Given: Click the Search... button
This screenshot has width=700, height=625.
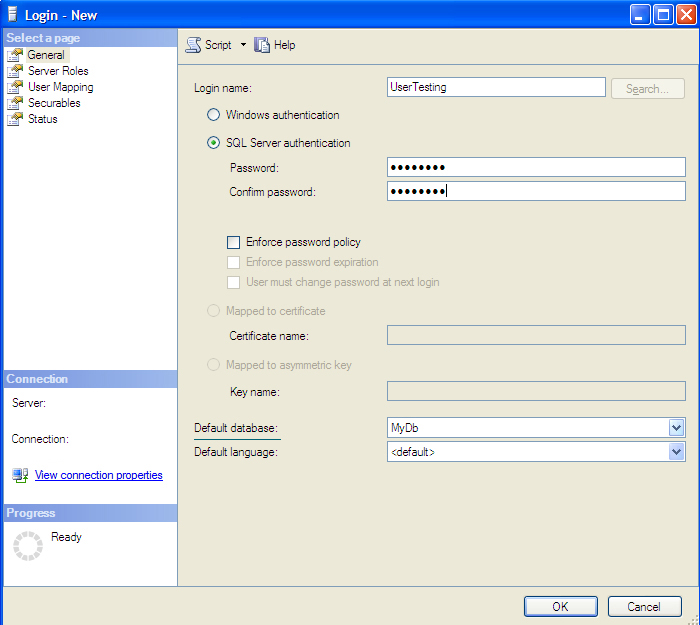Looking at the screenshot, I should click(x=648, y=89).
